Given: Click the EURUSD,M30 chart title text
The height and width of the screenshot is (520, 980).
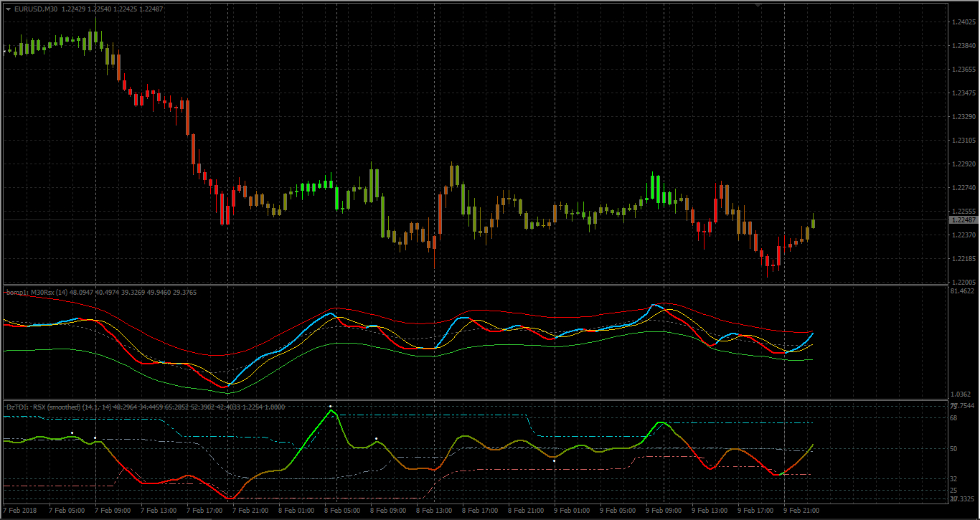Looking at the screenshot, I should 36,9.
